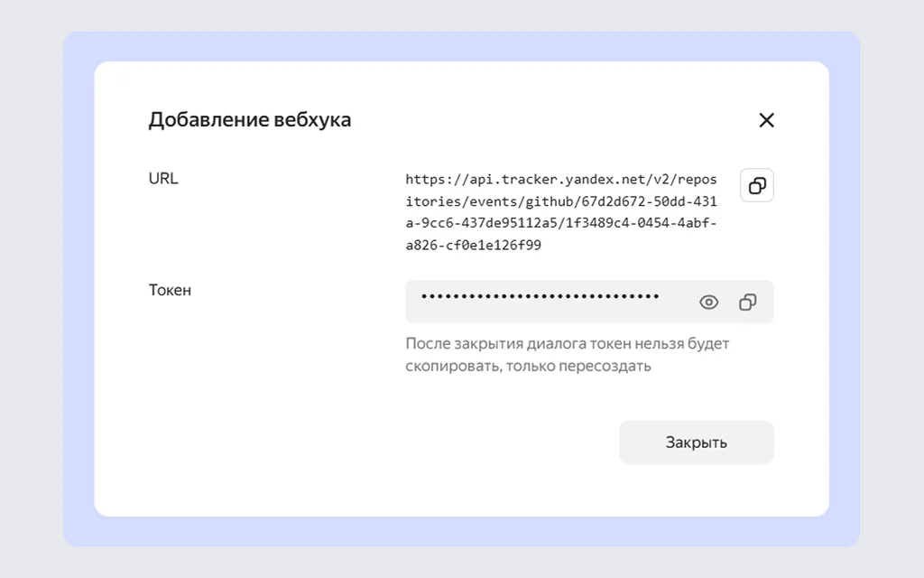Viewport: 924px width, 578px height.
Task: Click the Токен label
Action: 170,290
